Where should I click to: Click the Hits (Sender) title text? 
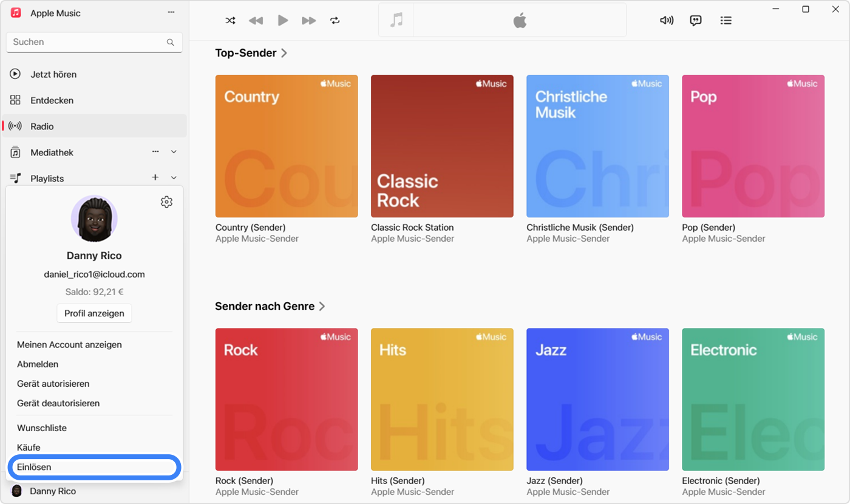[398, 481]
